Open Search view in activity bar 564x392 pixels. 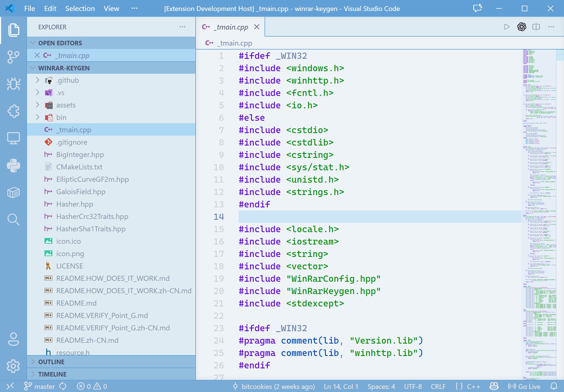(x=14, y=219)
